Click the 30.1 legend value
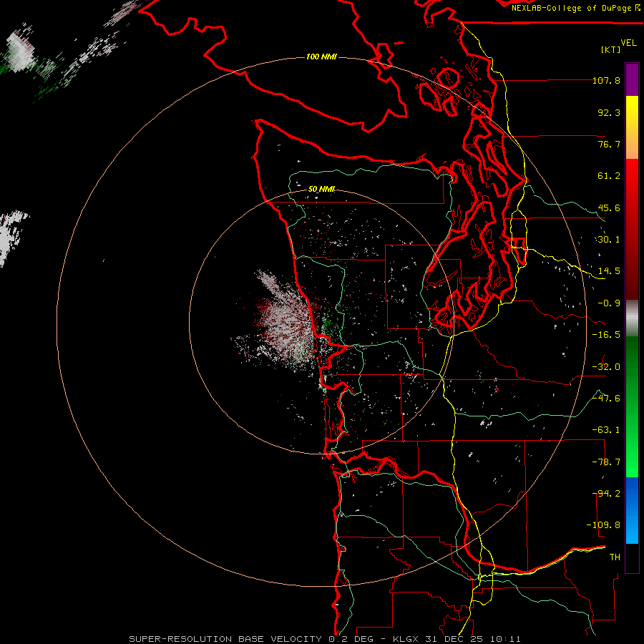The height and width of the screenshot is (644, 644). pos(609,240)
